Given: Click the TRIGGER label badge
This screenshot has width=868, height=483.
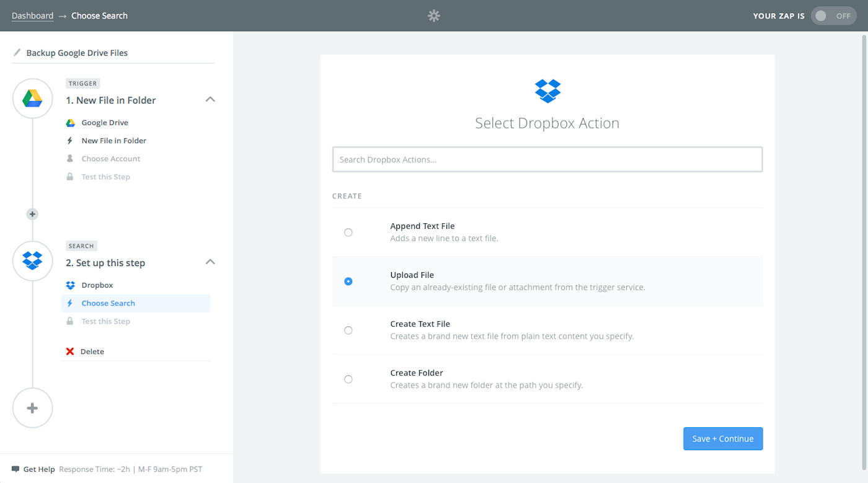Looking at the screenshot, I should tap(82, 83).
